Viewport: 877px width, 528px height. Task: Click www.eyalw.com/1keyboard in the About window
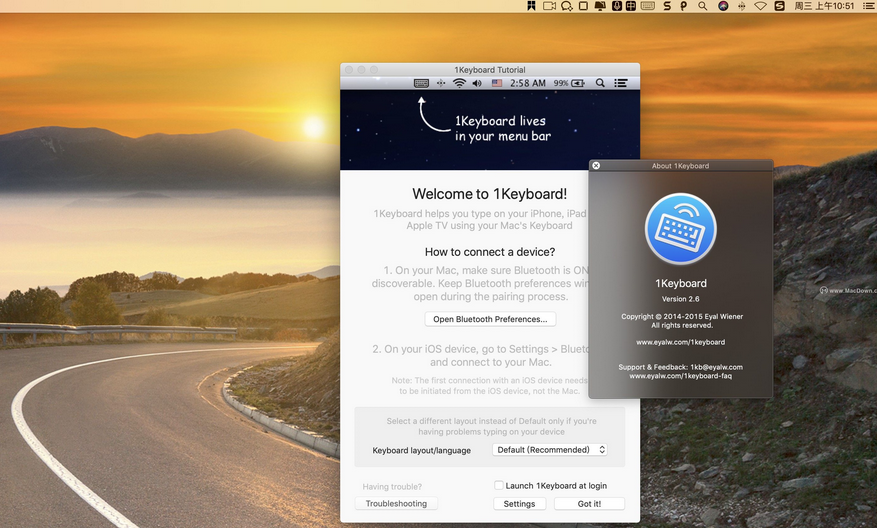681,342
